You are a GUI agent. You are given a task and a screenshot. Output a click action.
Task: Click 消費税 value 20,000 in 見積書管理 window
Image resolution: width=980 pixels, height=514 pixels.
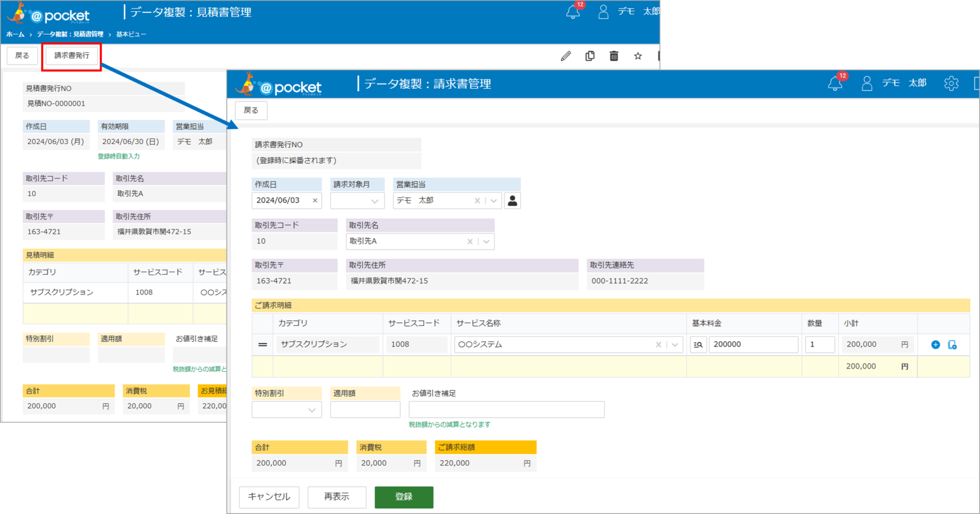pos(139,406)
